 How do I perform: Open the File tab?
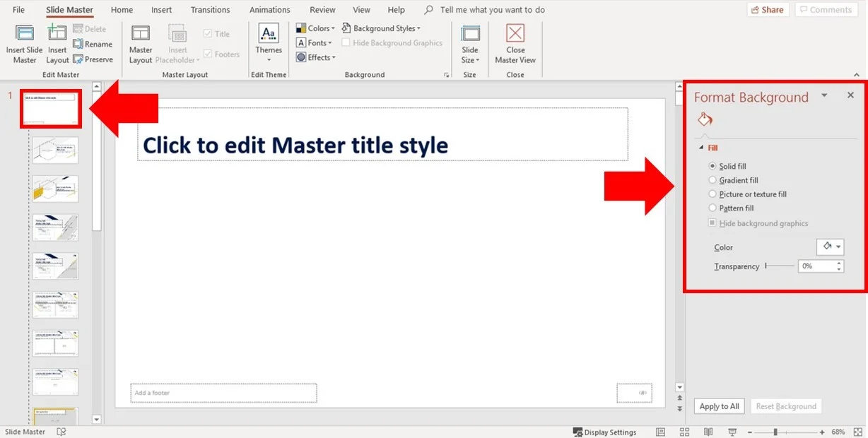[18, 10]
